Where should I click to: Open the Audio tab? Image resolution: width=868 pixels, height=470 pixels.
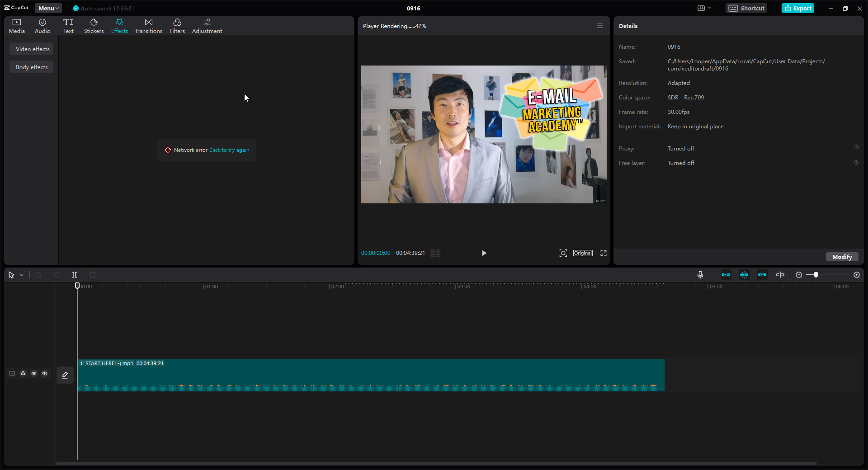[42, 26]
